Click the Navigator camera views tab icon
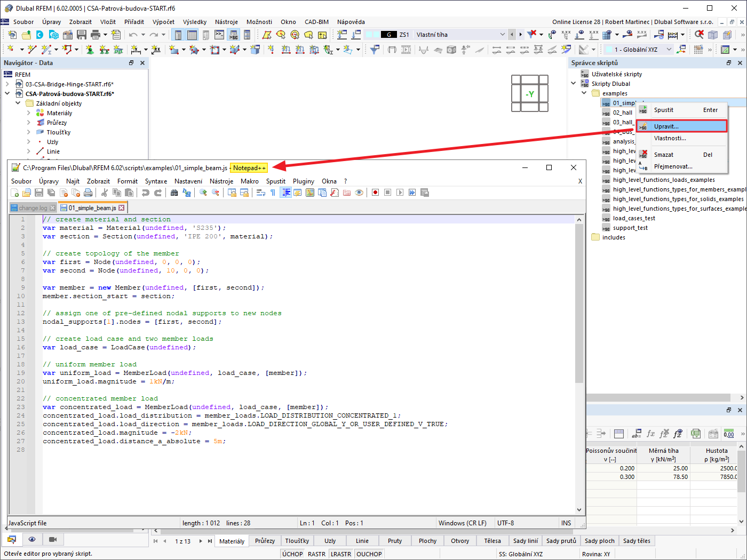 pos(53,539)
